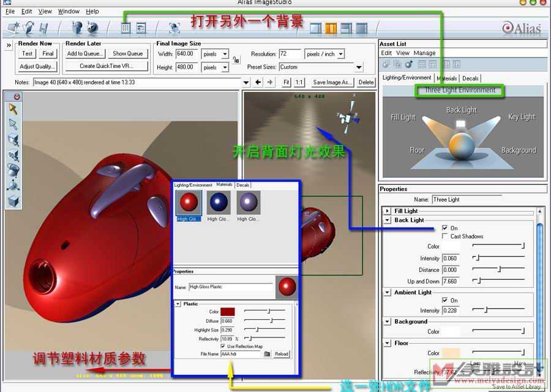This screenshot has height=392, width=551.
Task: Open the Asset List Manage menu
Action: 424,53
